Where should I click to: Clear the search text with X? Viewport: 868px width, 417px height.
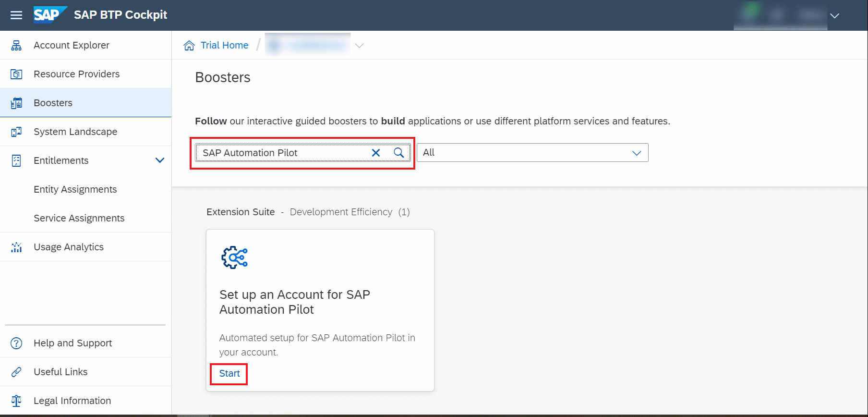(x=376, y=153)
